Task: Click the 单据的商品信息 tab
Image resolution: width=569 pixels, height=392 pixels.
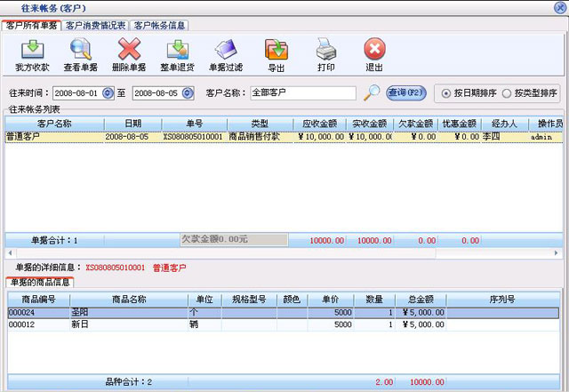Action: pyautogui.click(x=40, y=282)
